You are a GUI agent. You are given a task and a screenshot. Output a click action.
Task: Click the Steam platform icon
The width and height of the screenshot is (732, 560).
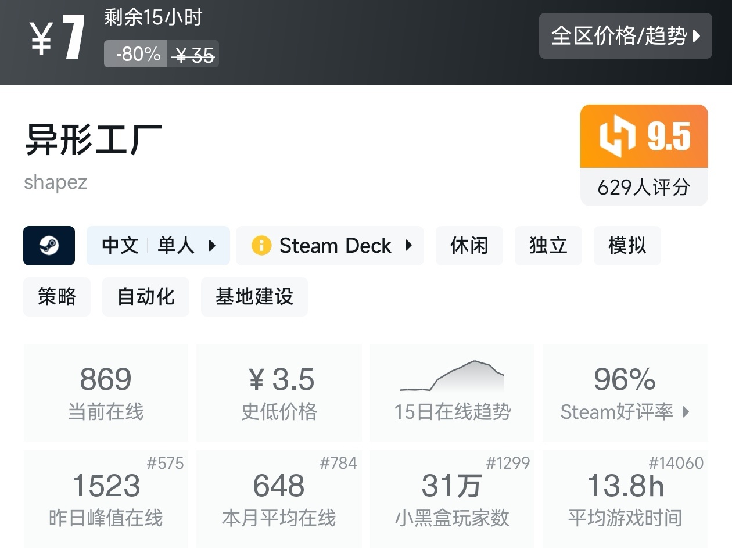pos(49,246)
